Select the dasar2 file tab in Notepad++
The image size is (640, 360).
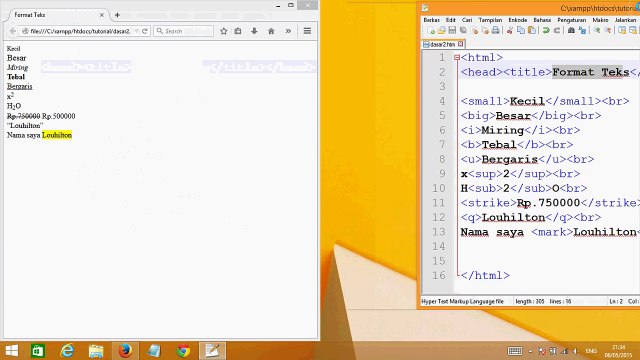coord(442,44)
